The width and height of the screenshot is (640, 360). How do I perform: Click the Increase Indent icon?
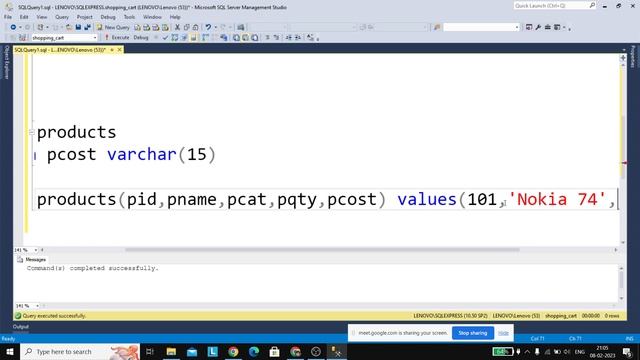tap(298, 38)
